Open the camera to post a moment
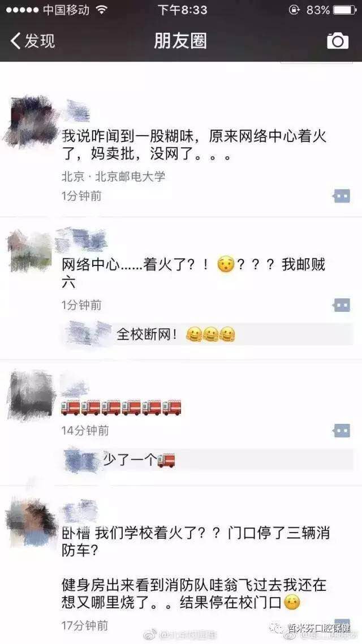This screenshot has height=644, width=362. tap(337, 41)
